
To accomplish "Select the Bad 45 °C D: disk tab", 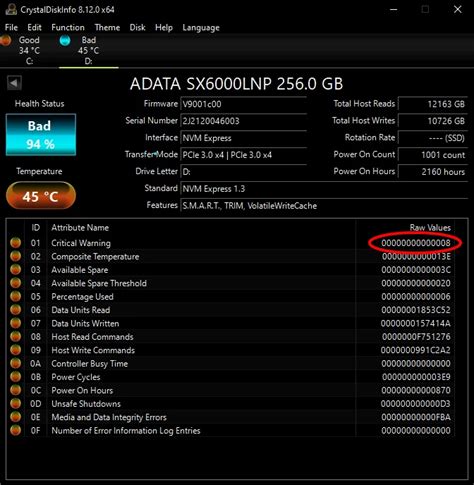I will (x=88, y=50).
